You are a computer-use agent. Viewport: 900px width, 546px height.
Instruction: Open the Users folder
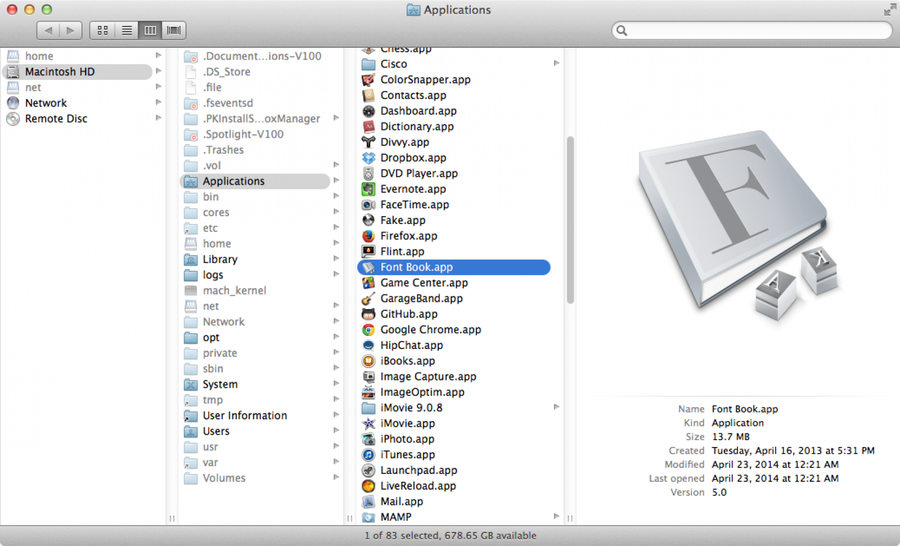click(216, 431)
